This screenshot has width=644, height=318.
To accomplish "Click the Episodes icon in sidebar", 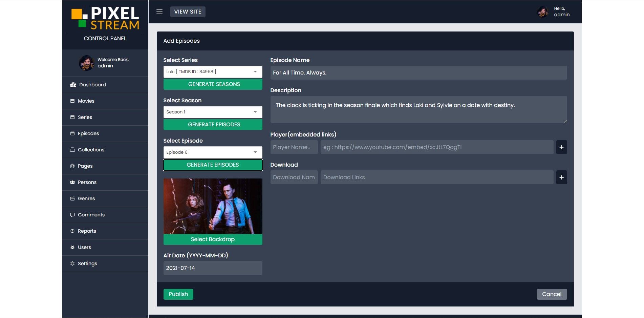I will pyautogui.click(x=72, y=133).
